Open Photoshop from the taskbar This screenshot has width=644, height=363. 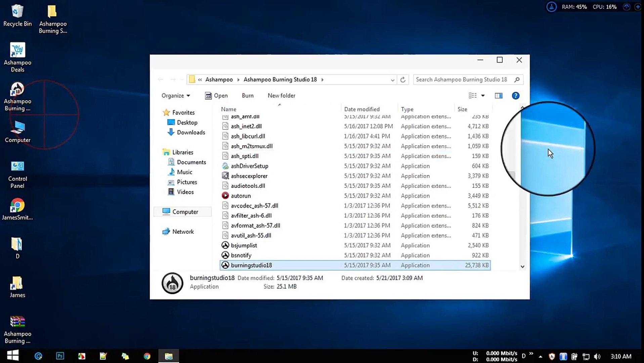point(60,356)
